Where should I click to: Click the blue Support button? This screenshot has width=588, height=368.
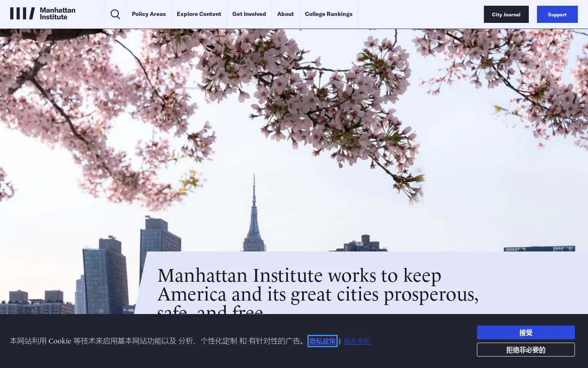[557, 14]
